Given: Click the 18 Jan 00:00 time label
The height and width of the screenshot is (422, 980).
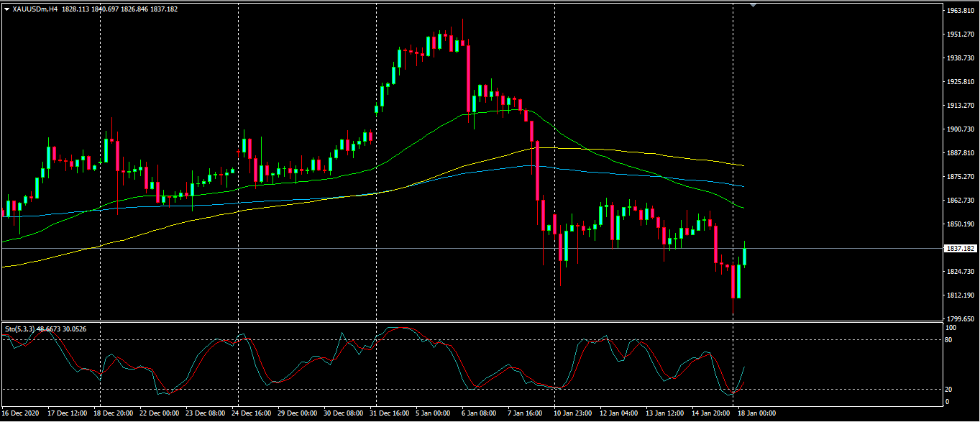Looking at the screenshot, I should click(757, 413).
